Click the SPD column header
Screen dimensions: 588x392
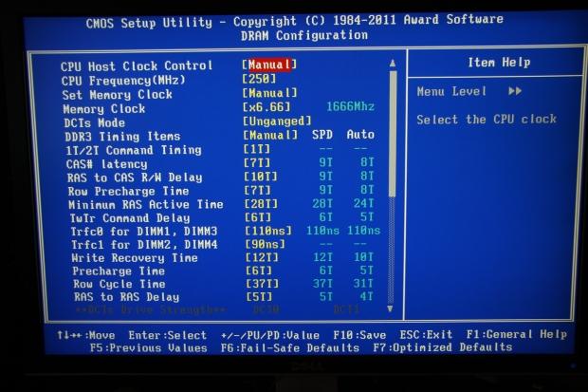point(322,135)
